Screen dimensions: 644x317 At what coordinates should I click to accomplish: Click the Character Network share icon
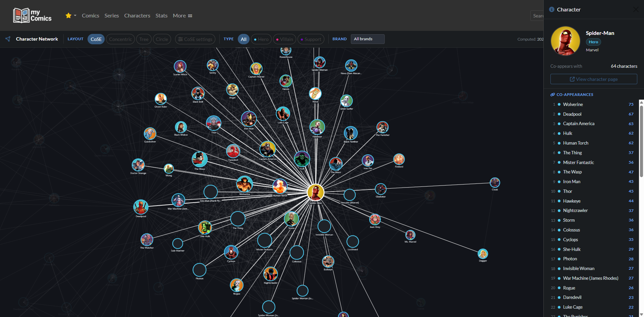tap(8, 39)
